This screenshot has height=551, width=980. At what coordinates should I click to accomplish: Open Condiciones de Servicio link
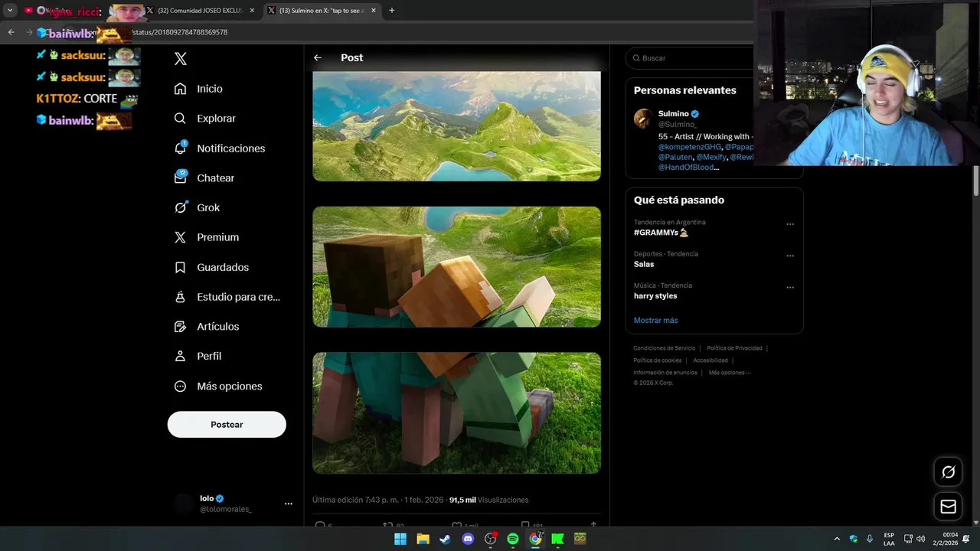[x=665, y=348]
